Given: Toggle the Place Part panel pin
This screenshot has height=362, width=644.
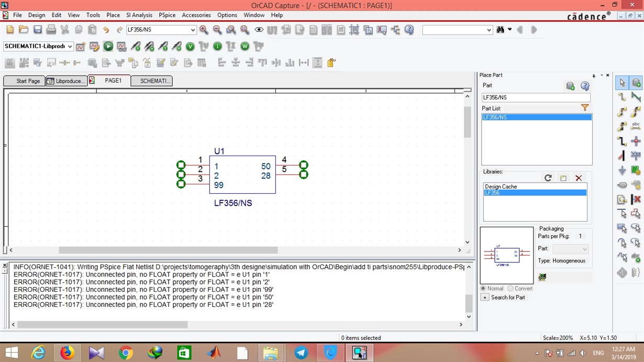Looking at the screenshot, I should click(x=594, y=75).
